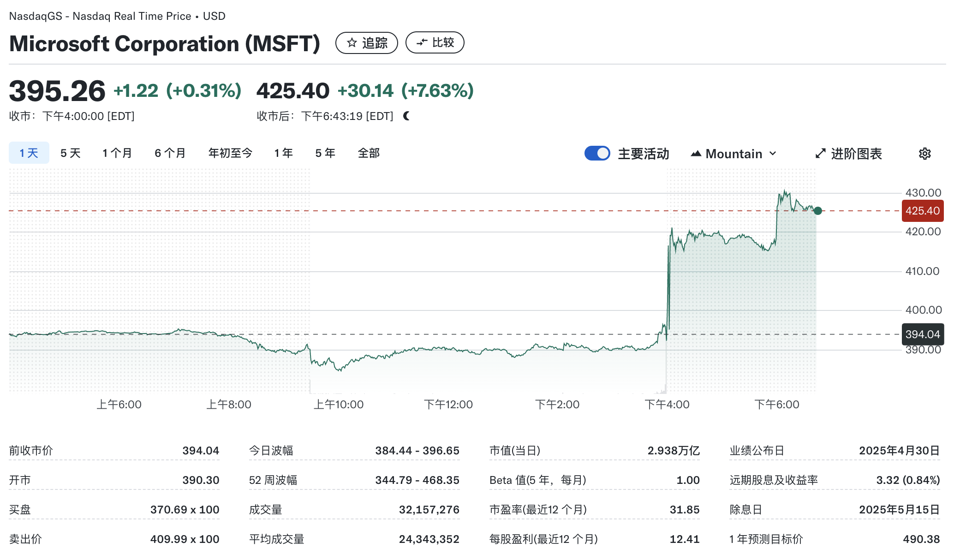Switch chart to 1 个月 range
954x560 pixels.
117,153
